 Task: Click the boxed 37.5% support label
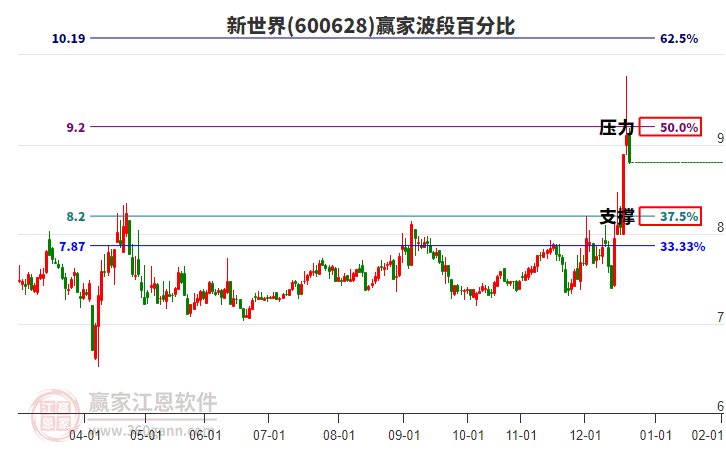(x=670, y=216)
